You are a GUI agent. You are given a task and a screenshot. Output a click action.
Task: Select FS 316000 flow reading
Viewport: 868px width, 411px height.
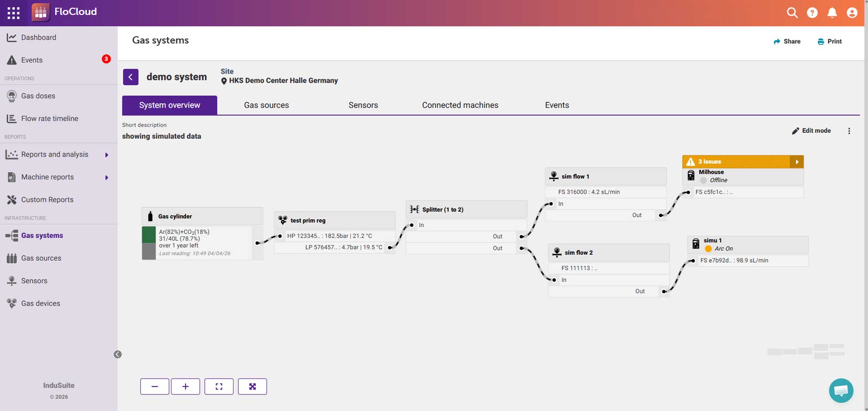(606, 192)
